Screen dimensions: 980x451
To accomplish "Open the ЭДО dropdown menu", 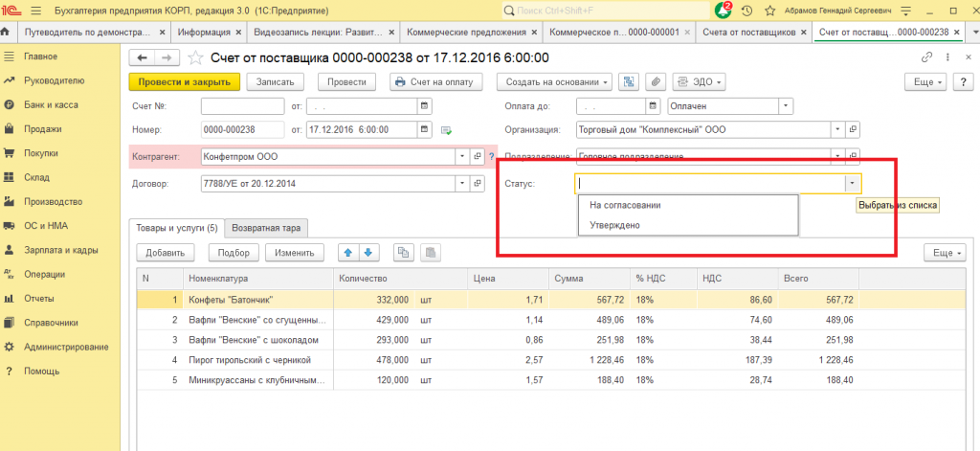I will pos(700,82).
